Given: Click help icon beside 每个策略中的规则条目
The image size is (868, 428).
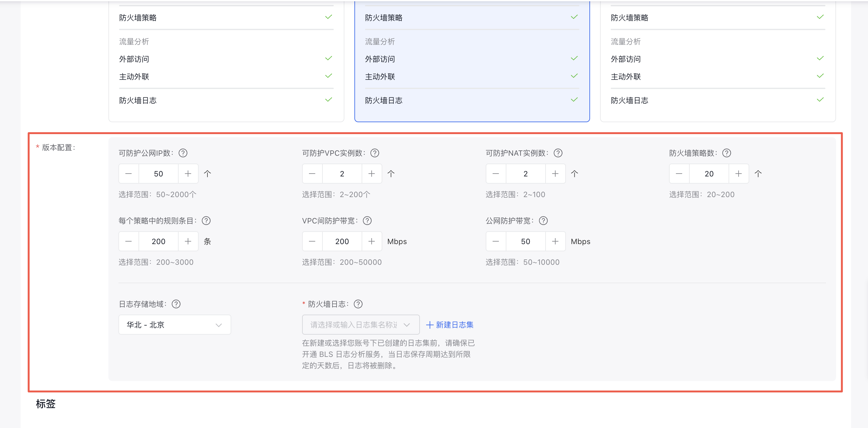Looking at the screenshot, I should pyautogui.click(x=206, y=221).
